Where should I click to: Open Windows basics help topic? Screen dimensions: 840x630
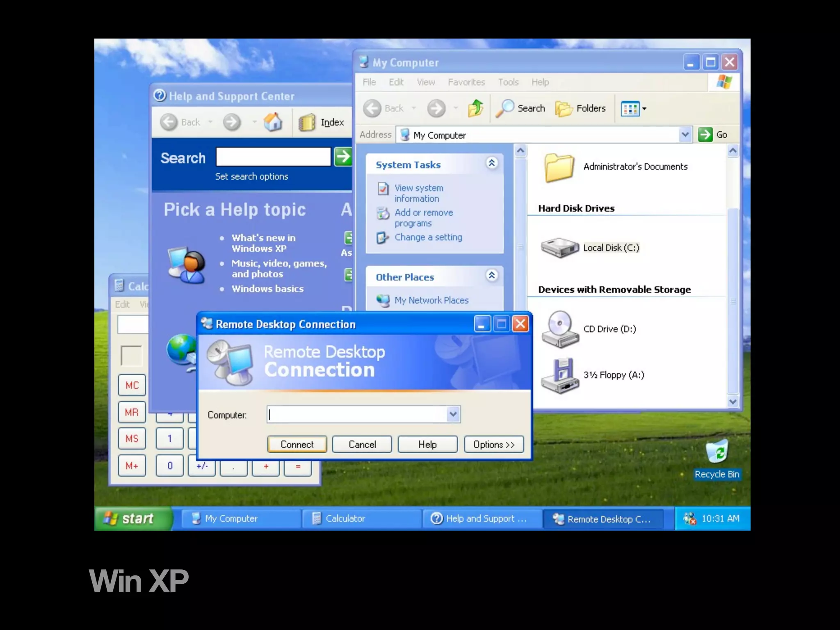coord(267,289)
